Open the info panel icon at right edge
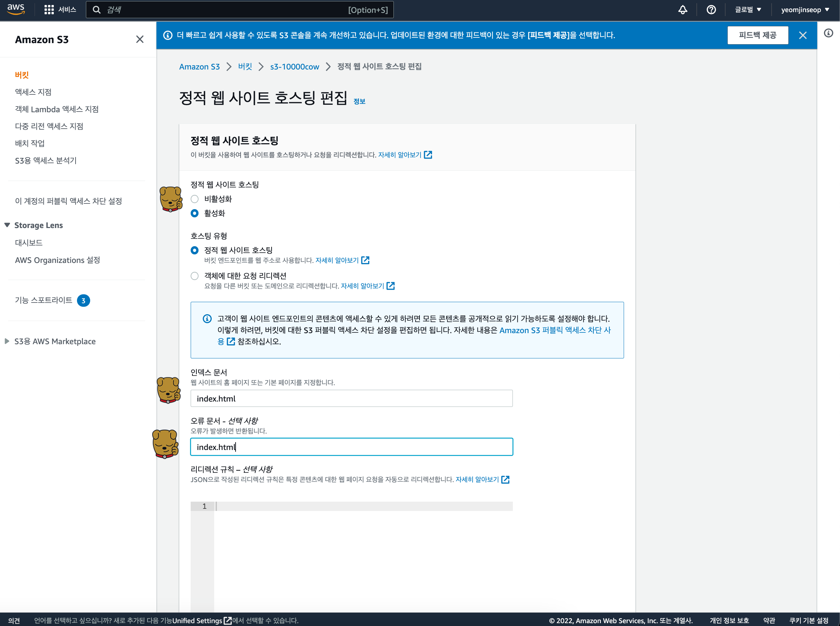840x626 pixels. pos(828,33)
